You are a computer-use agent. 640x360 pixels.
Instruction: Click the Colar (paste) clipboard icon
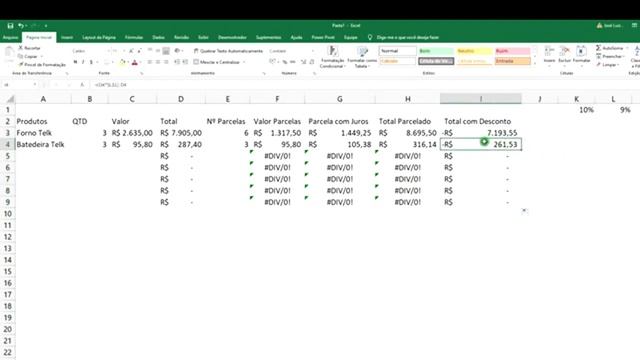(x=9, y=54)
